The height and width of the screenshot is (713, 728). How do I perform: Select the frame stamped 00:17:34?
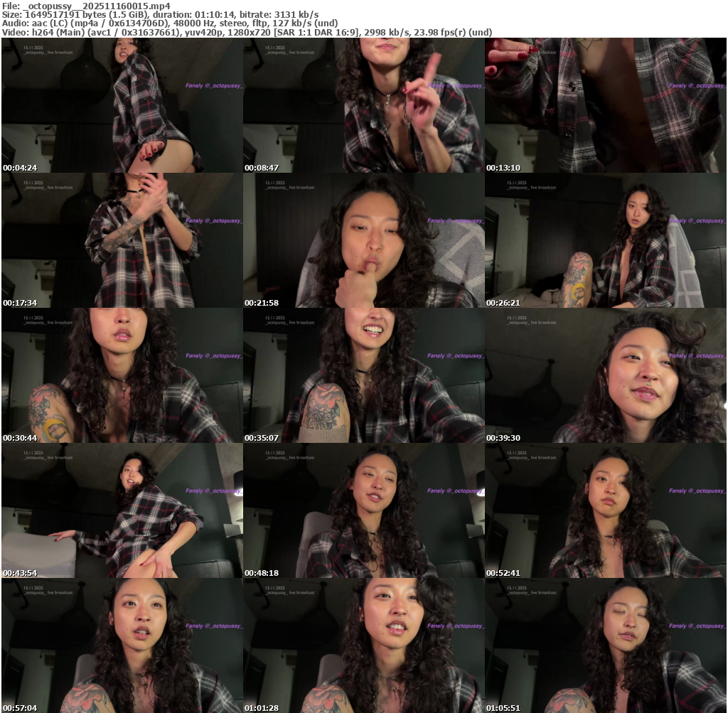tap(122, 240)
